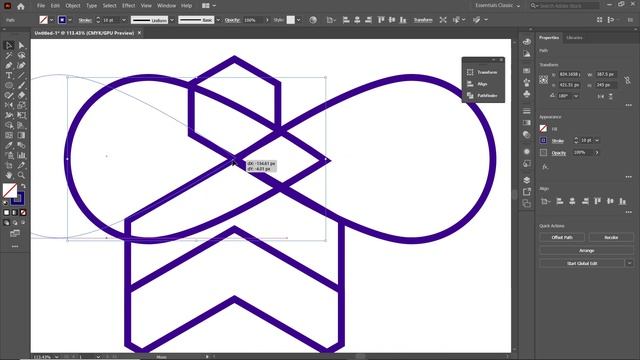The height and width of the screenshot is (360, 640).
Task: Click the Stroke link in Appearance
Action: click(558, 141)
